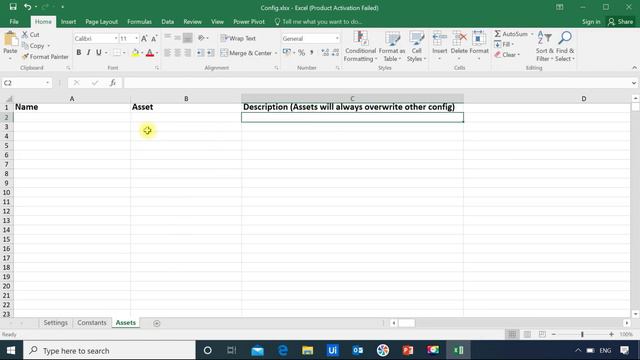
Task: Switch to the Formulas tab
Action: (139, 22)
